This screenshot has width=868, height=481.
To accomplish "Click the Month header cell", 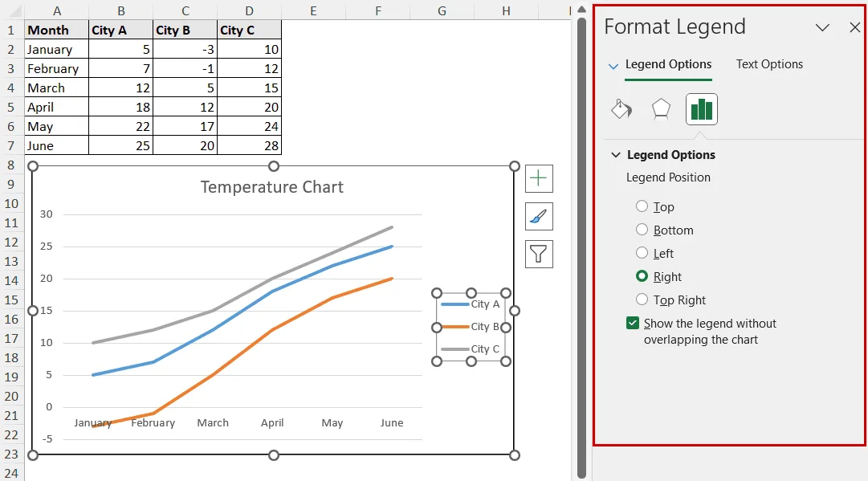I will tap(56, 30).
